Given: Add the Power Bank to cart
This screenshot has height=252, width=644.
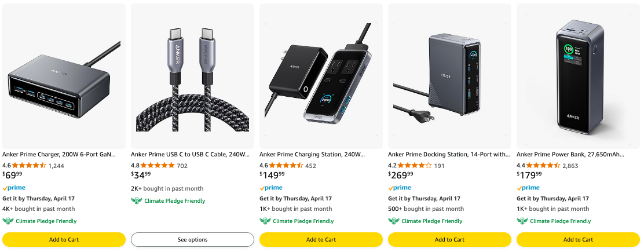Looking at the screenshot, I should point(578,239).
